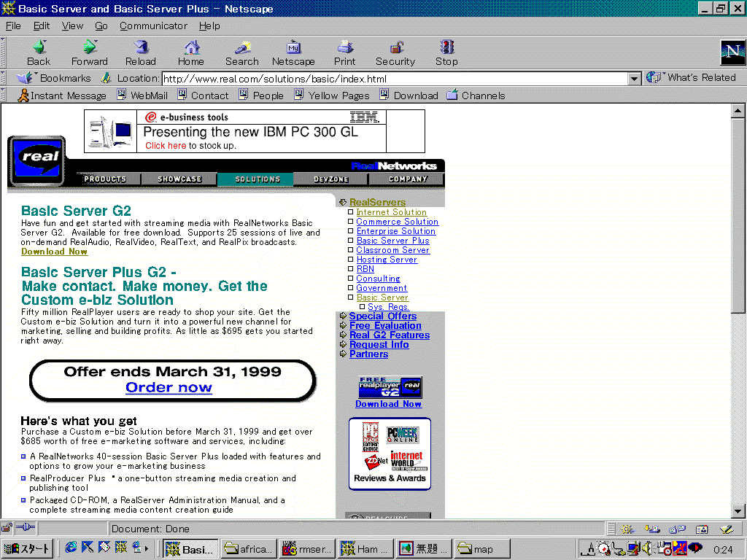Open the Communicator menu
This screenshot has height=560, width=747.
pos(153,26)
